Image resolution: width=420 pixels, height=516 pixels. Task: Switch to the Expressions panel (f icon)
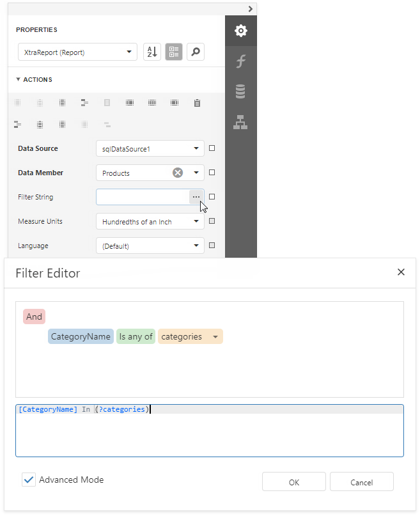tap(241, 61)
